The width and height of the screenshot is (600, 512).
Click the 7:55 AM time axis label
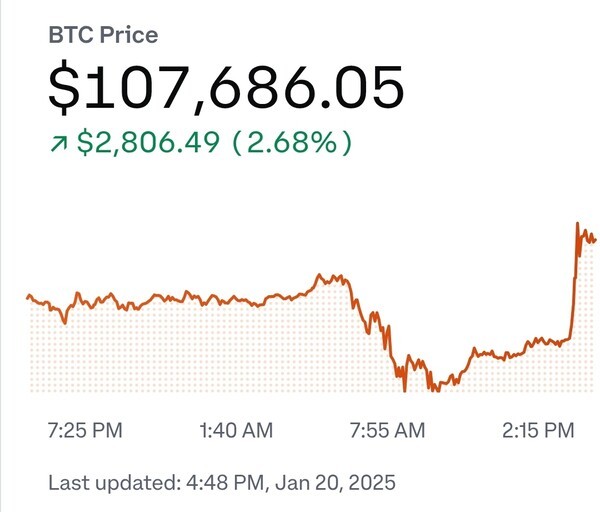pyautogui.click(x=388, y=431)
